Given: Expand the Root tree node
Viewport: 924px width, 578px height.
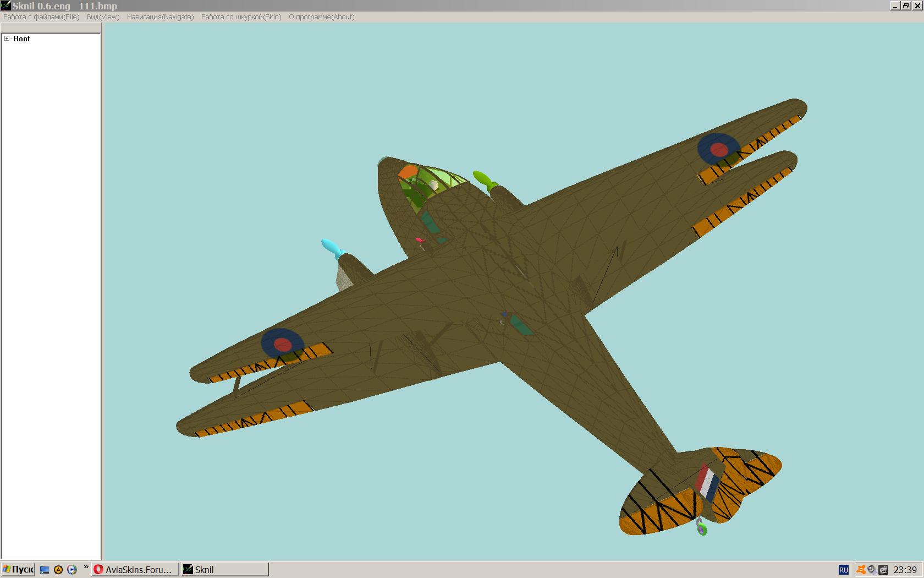Looking at the screenshot, I should [x=7, y=39].
